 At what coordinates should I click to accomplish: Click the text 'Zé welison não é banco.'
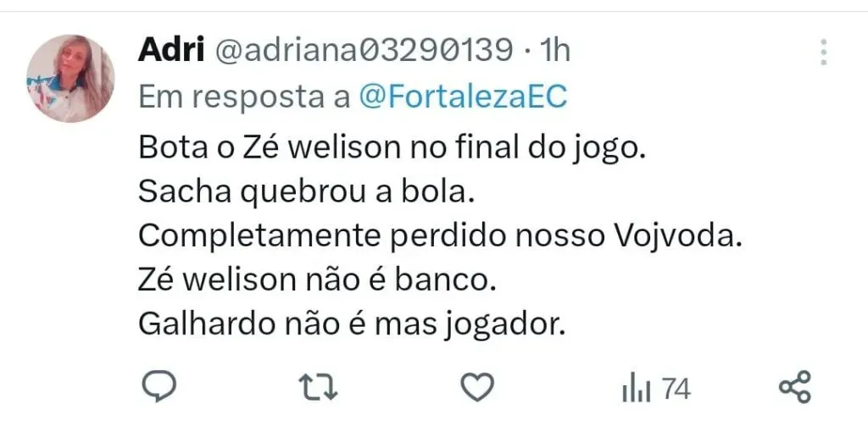pyautogui.click(x=315, y=280)
